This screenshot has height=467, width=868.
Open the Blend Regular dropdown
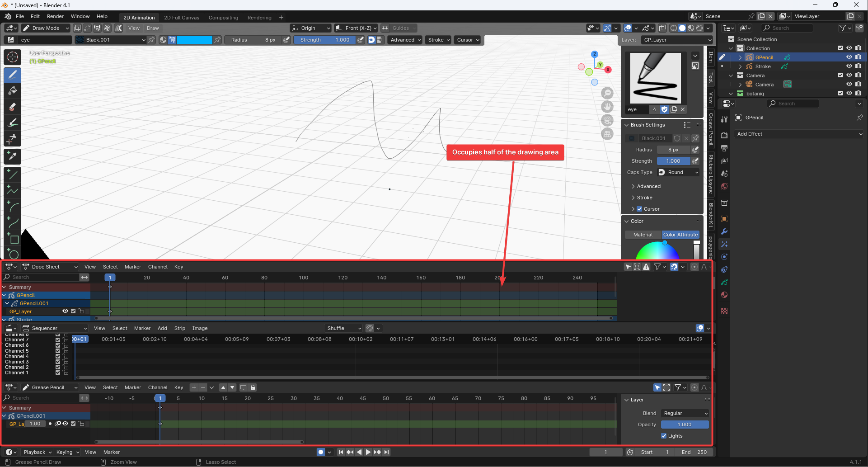click(685, 413)
